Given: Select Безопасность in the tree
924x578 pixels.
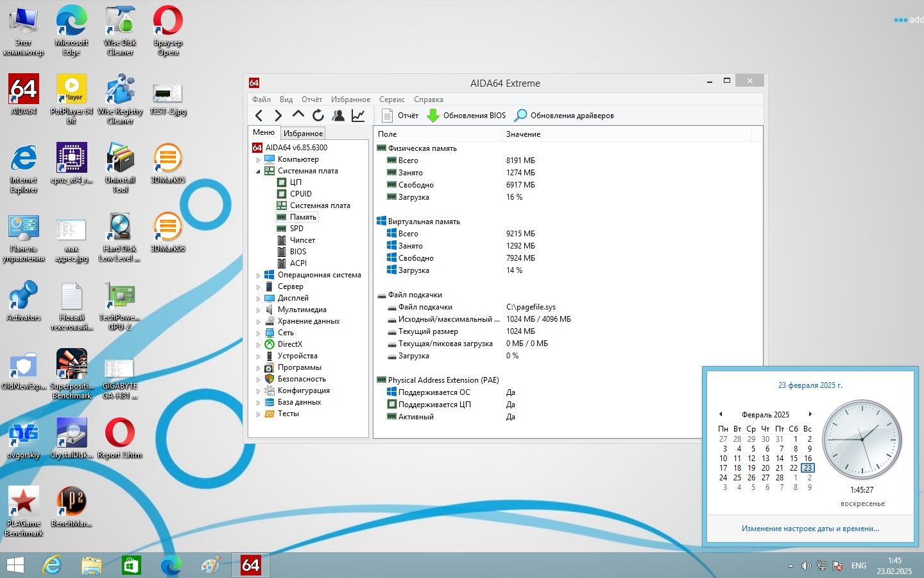Looking at the screenshot, I should 302,379.
